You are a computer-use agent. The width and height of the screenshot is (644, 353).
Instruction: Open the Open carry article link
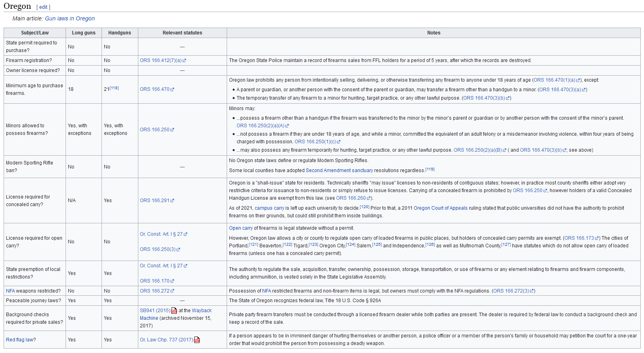pyautogui.click(x=241, y=228)
